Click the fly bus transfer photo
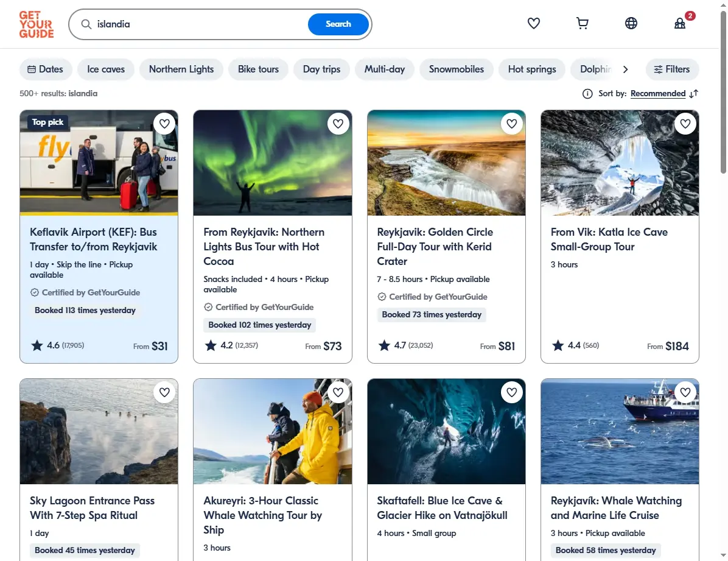The width and height of the screenshot is (728, 561). pos(99,163)
